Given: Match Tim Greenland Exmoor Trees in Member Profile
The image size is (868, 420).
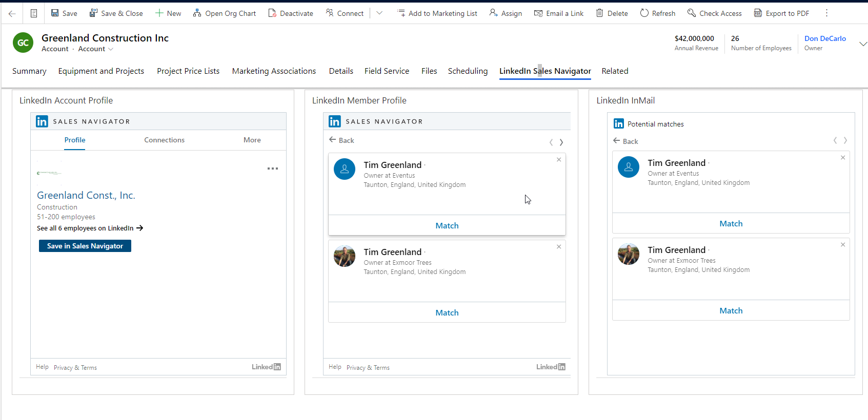Looking at the screenshot, I should (x=447, y=312).
